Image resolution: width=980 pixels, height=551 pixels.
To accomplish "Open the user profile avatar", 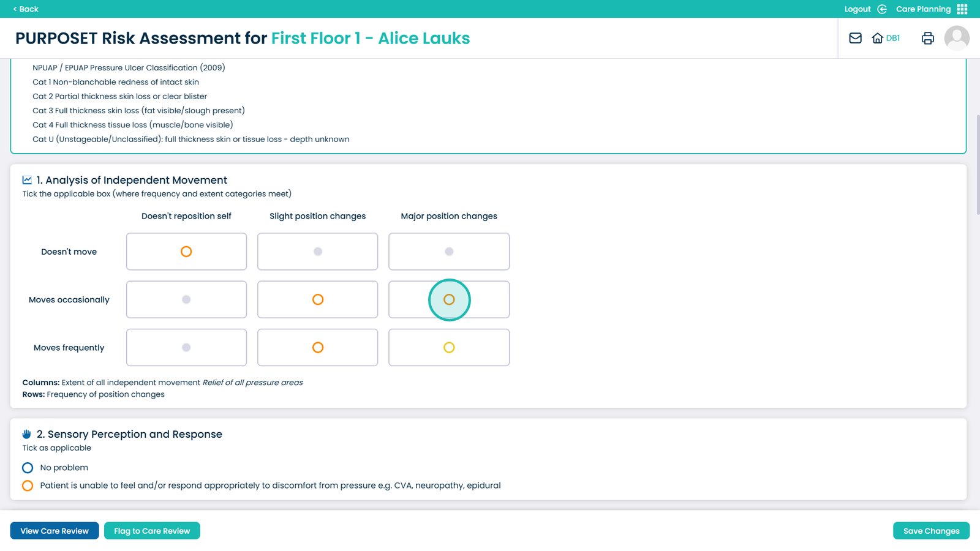I will pos(956,38).
